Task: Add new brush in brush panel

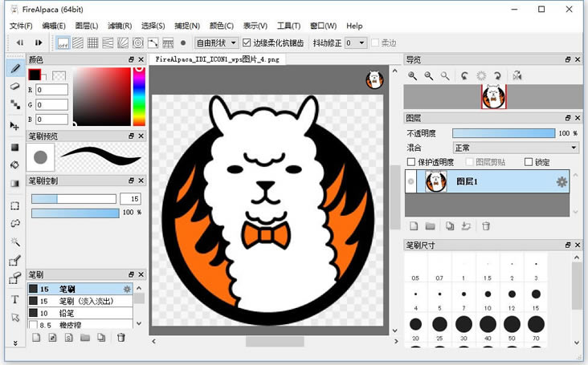Action: pos(36,338)
